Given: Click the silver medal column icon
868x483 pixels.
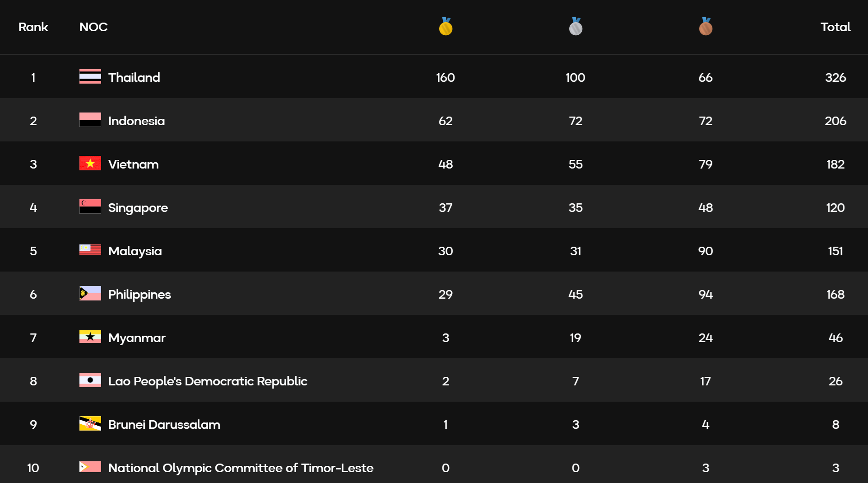Looking at the screenshot, I should click(576, 27).
